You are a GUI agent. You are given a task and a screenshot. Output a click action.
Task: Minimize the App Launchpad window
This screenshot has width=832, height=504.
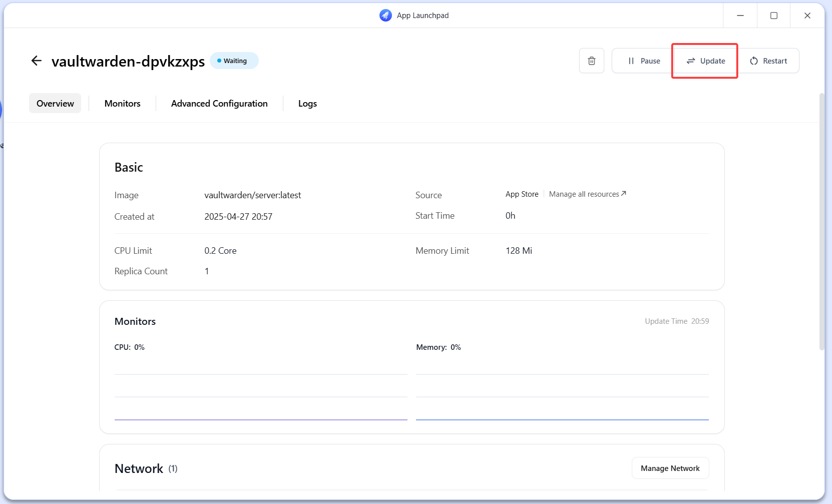(740, 16)
